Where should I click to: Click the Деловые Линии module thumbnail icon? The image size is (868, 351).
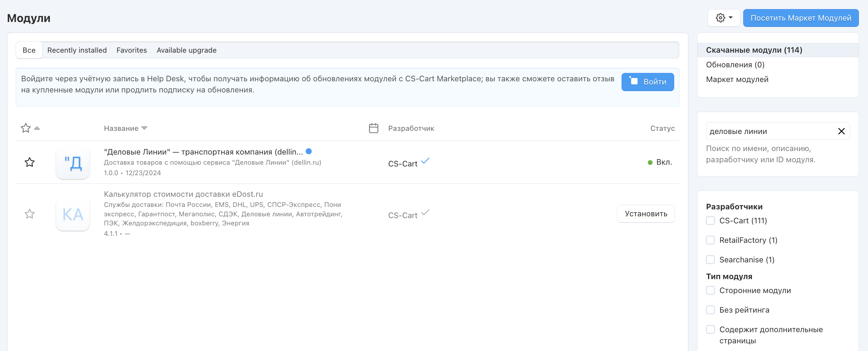tap(73, 163)
